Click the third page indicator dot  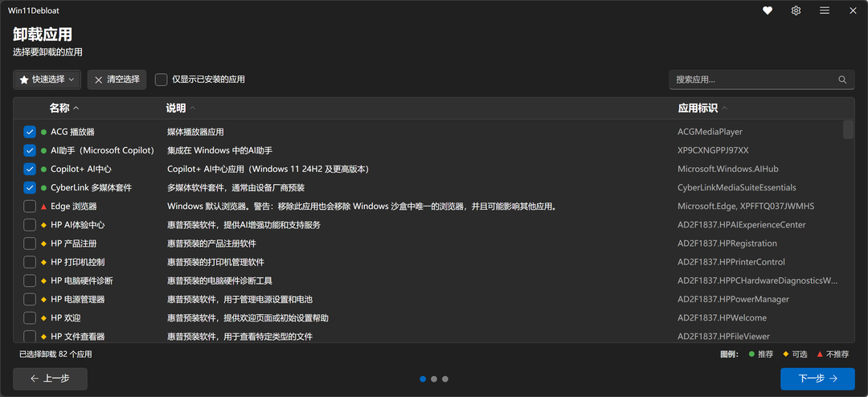pos(445,379)
